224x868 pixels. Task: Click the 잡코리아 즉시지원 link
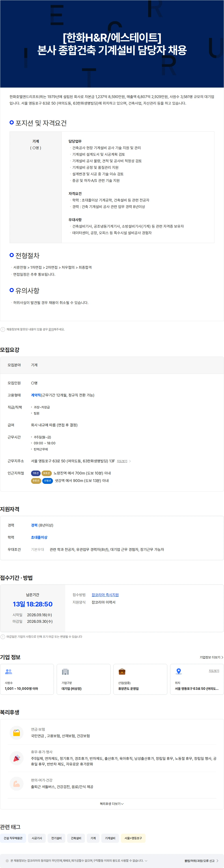coord(105,595)
